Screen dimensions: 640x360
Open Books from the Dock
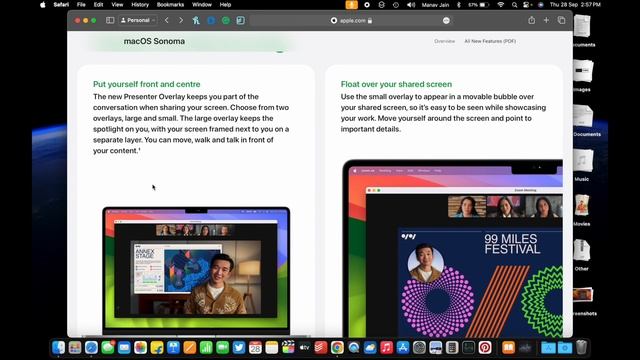(508, 347)
